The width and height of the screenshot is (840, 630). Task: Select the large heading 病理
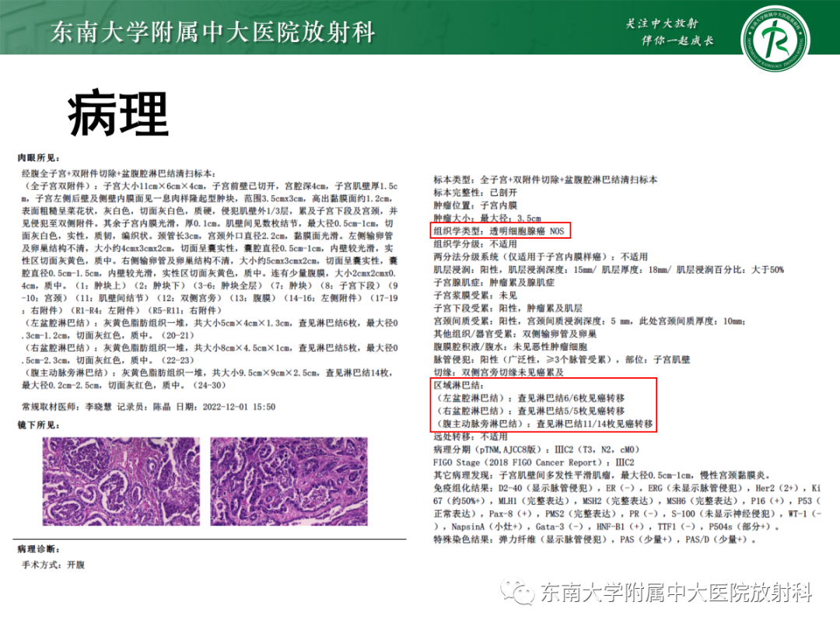[118, 114]
